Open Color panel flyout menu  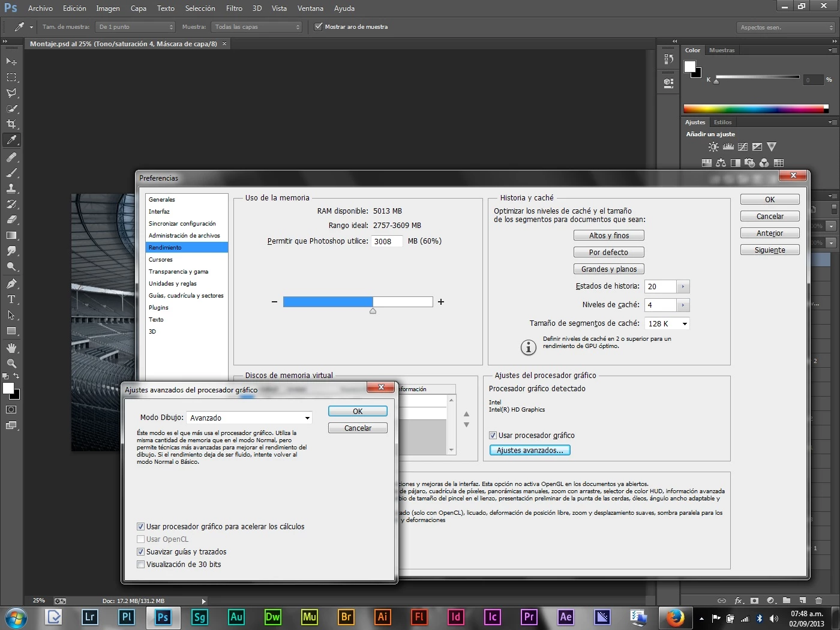(832, 50)
